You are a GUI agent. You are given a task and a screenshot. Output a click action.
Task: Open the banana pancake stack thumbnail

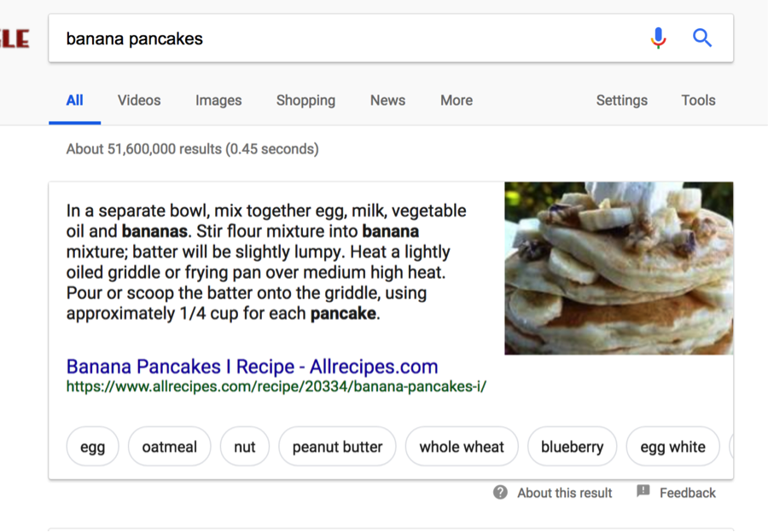620,269
